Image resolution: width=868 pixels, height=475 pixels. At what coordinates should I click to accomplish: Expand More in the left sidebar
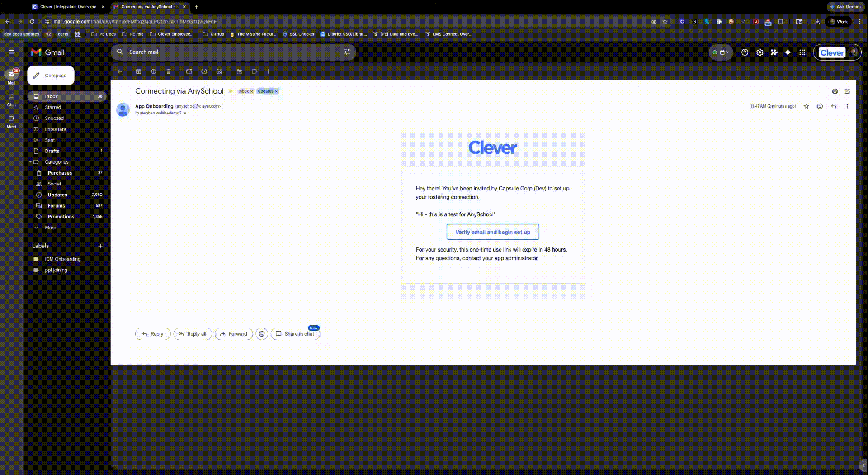click(x=51, y=228)
